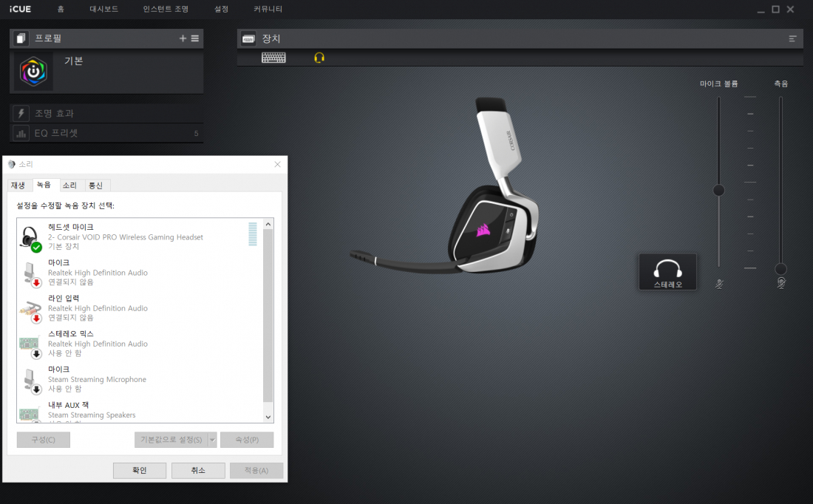Confirm with the 확인 button
The image size is (813, 504).
coord(140,470)
